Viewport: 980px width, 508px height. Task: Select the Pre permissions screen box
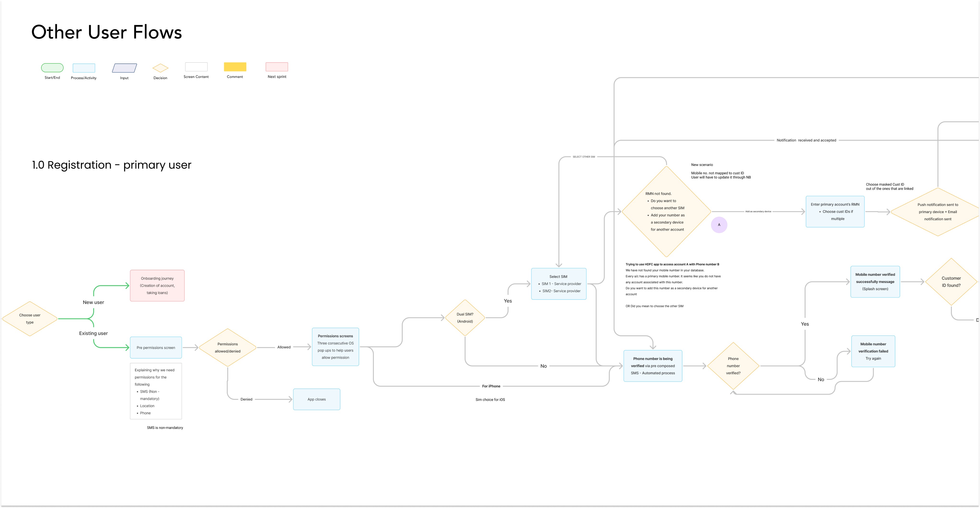tap(156, 348)
